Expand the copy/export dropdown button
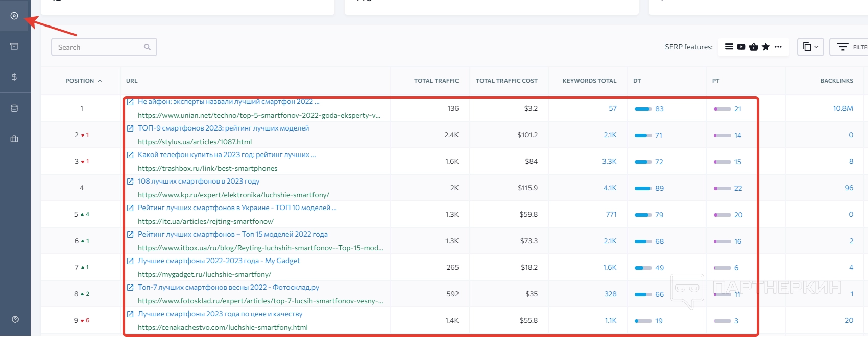 click(810, 47)
